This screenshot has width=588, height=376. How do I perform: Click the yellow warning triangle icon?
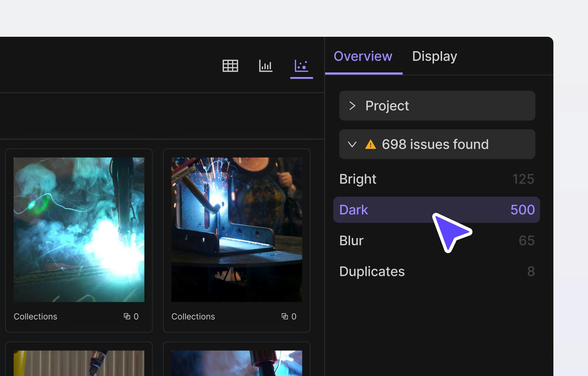click(370, 145)
